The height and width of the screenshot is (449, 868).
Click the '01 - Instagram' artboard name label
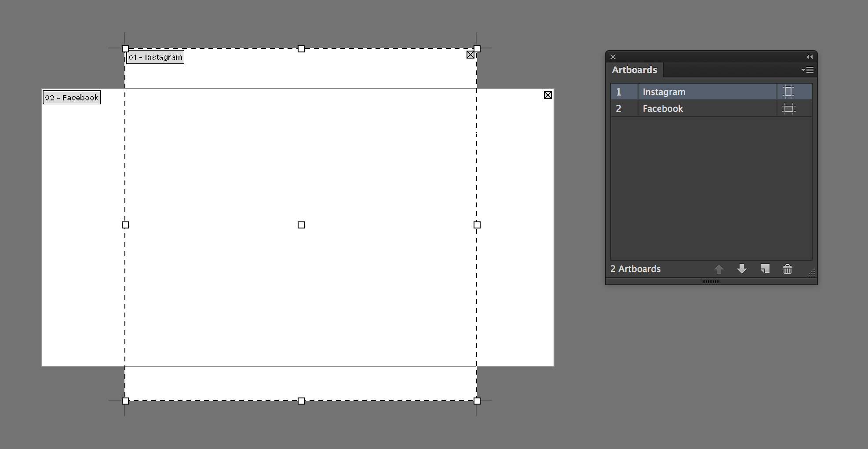pos(155,57)
